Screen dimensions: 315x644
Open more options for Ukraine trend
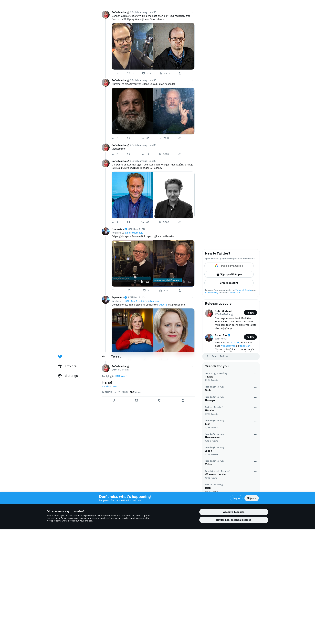pyautogui.click(x=255, y=408)
